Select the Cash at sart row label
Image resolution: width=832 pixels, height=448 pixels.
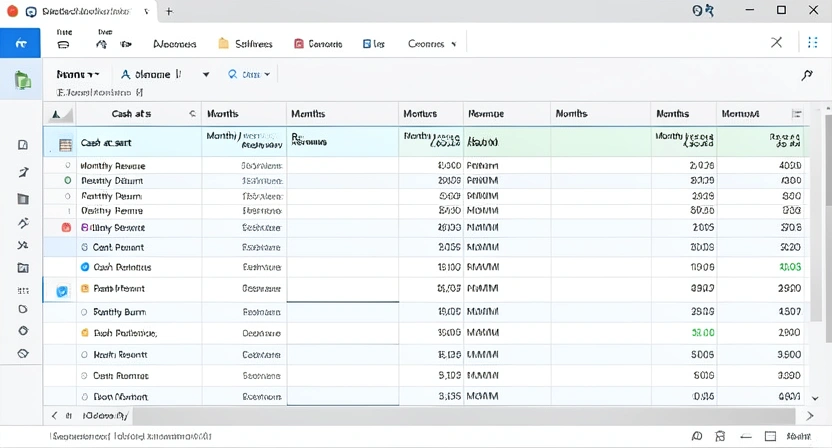coord(106,143)
